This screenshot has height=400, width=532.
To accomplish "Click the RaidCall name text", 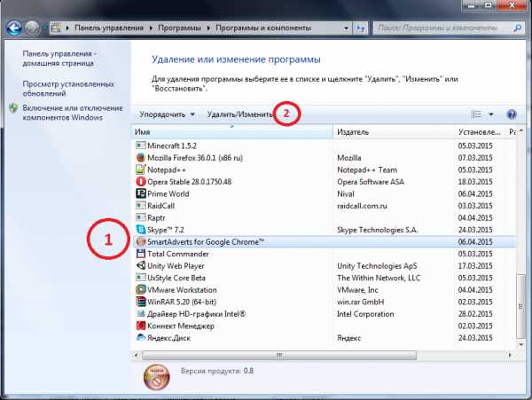I will click(160, 206).
